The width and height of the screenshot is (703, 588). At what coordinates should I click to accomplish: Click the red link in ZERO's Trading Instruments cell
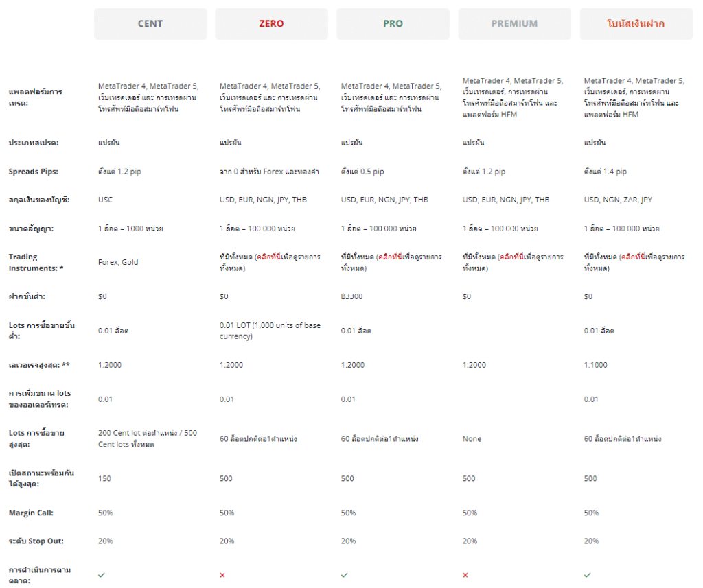tap(269, 257)
